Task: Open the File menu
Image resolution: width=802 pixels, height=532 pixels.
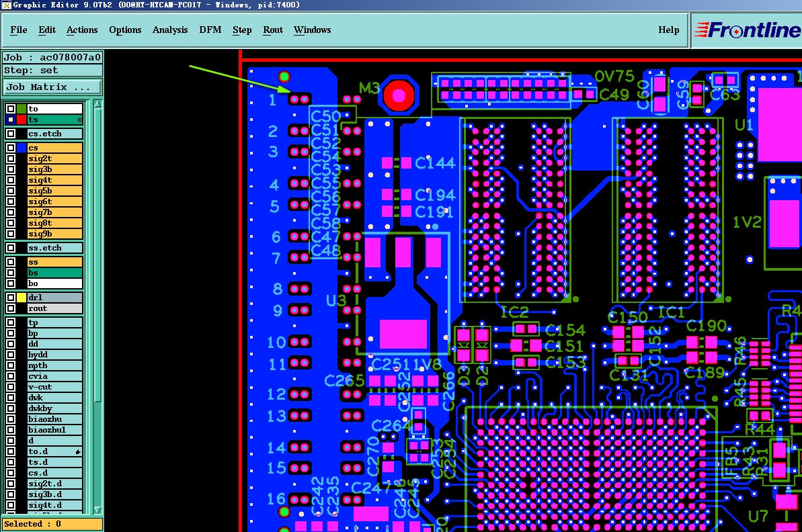Action: pyautogui.click(x=18, y=30)
